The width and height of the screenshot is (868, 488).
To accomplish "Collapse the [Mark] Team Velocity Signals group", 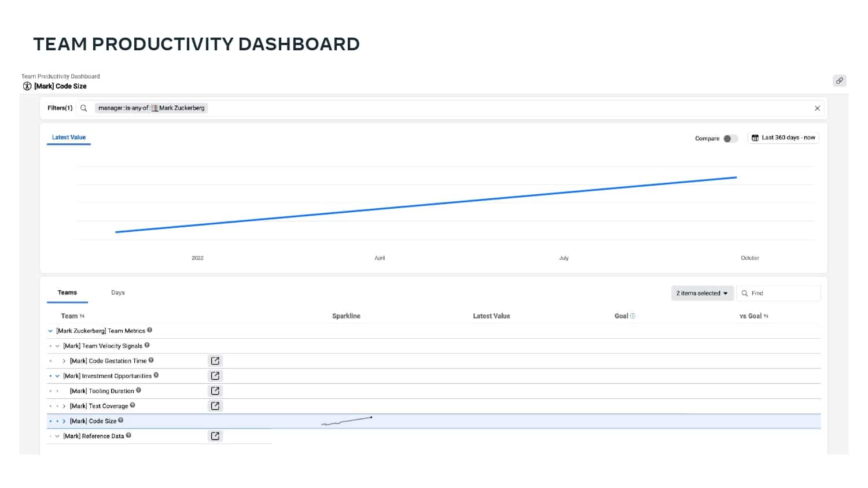I will tap(57, 346).
